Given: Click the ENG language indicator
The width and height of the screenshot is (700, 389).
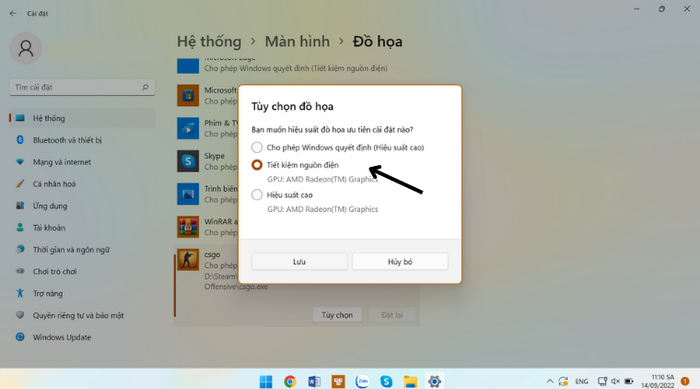Looking at the screenshot, I should (582, 381).
